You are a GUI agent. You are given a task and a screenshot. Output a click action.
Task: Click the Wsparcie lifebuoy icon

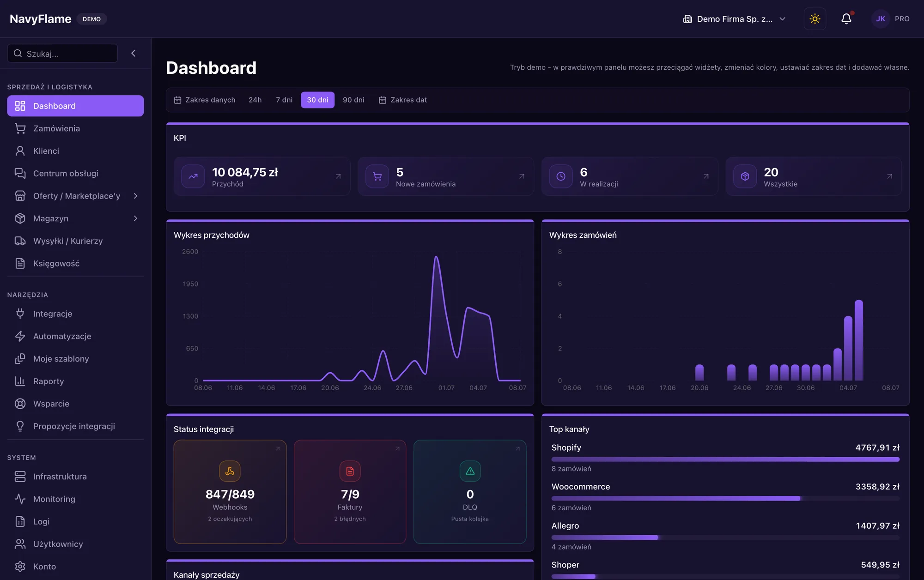20,404
